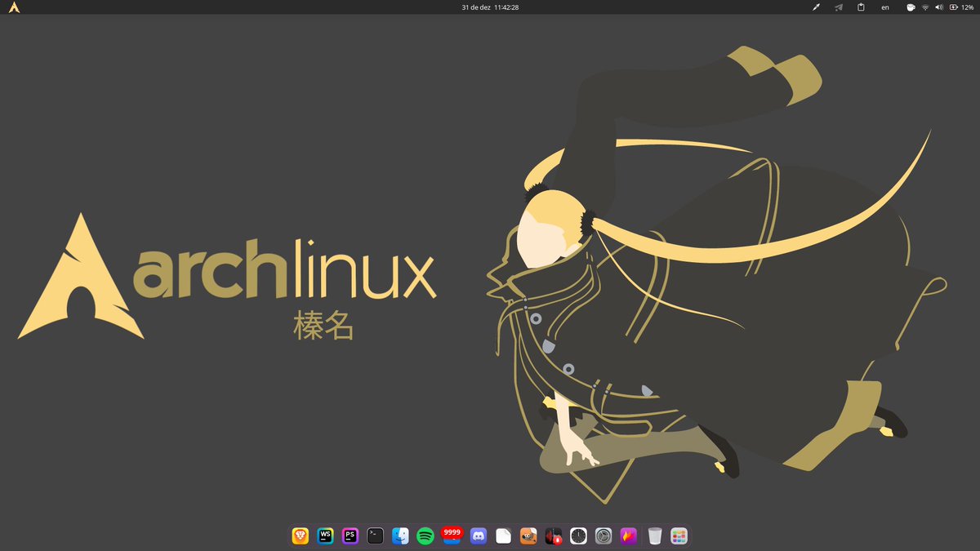Open the battery status icon
The height and width of the screenshot is (551, 980).
pyautogui.click(x=953, y=7)
